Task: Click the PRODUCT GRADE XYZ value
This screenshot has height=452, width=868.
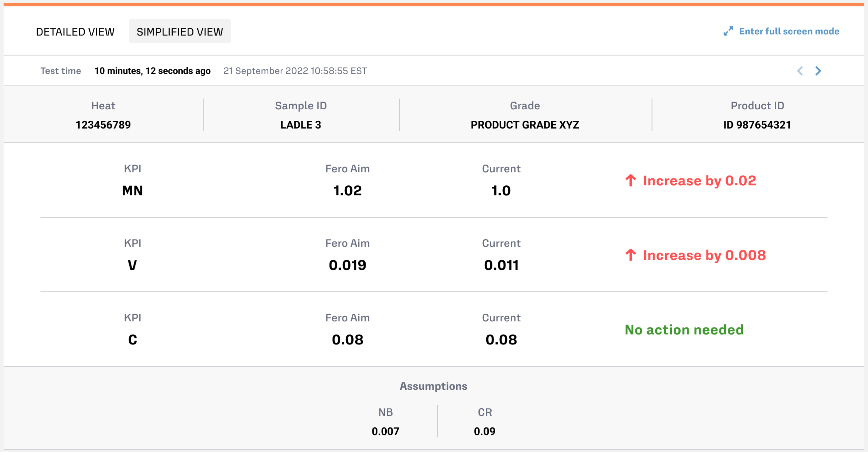Action: click(525, 125)
